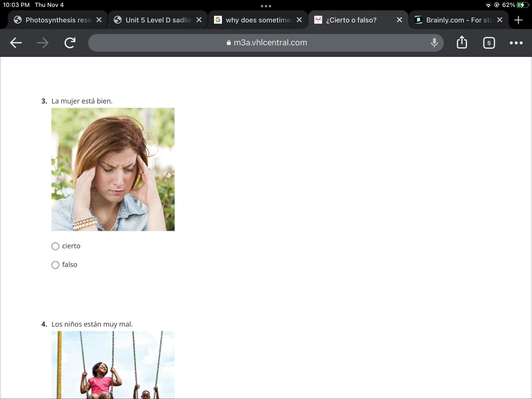
Task: Tap the children on swings photo
Action: [113, 365]
